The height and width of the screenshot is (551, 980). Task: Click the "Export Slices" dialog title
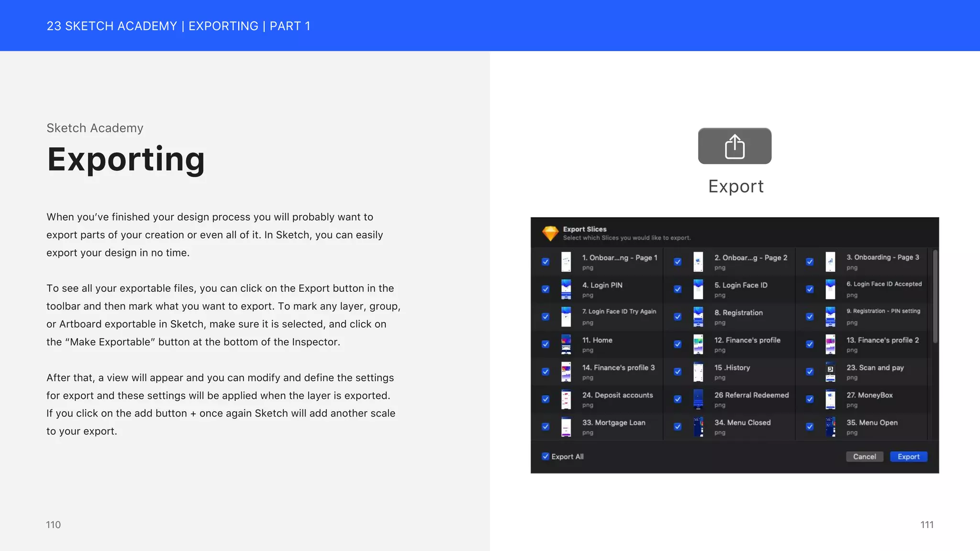coord(585,229)
